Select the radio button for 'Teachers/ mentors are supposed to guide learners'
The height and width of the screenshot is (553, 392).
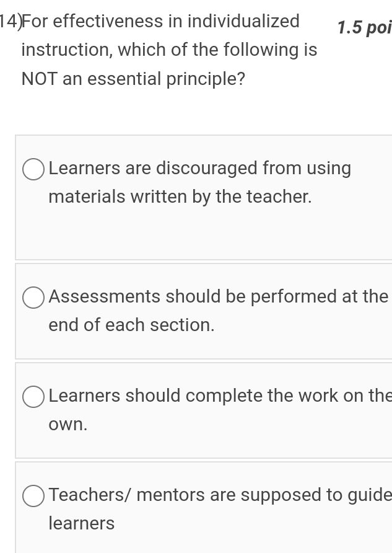[x=33, y=496]
